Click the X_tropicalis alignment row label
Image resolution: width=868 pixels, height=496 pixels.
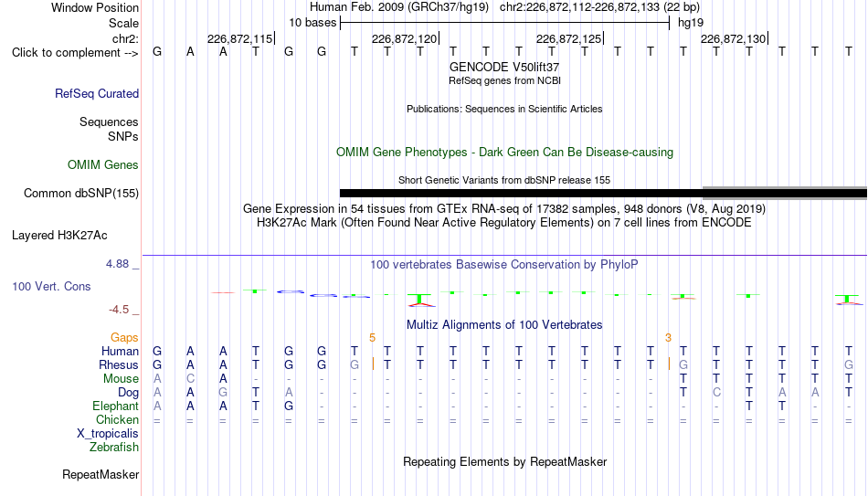coord(108,434)
